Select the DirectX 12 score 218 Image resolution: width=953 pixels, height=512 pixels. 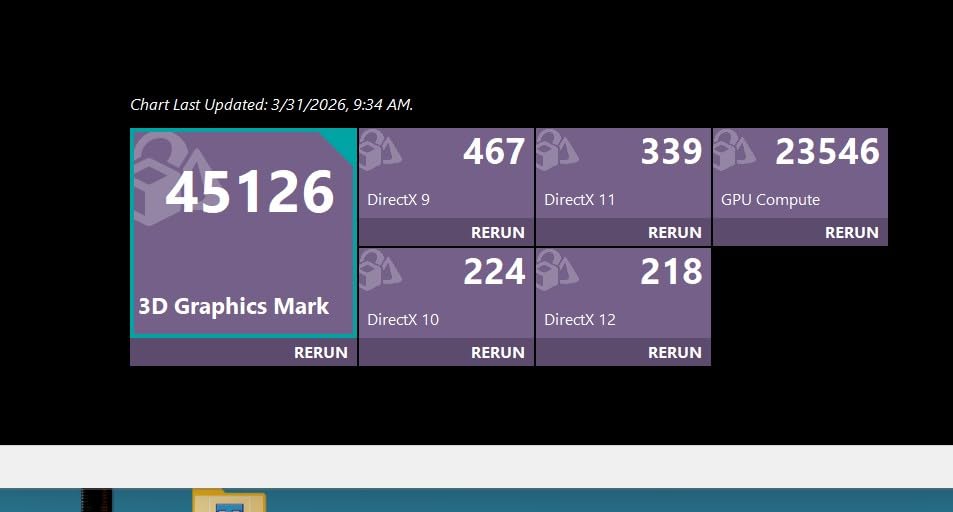click(x=671, y=271)
